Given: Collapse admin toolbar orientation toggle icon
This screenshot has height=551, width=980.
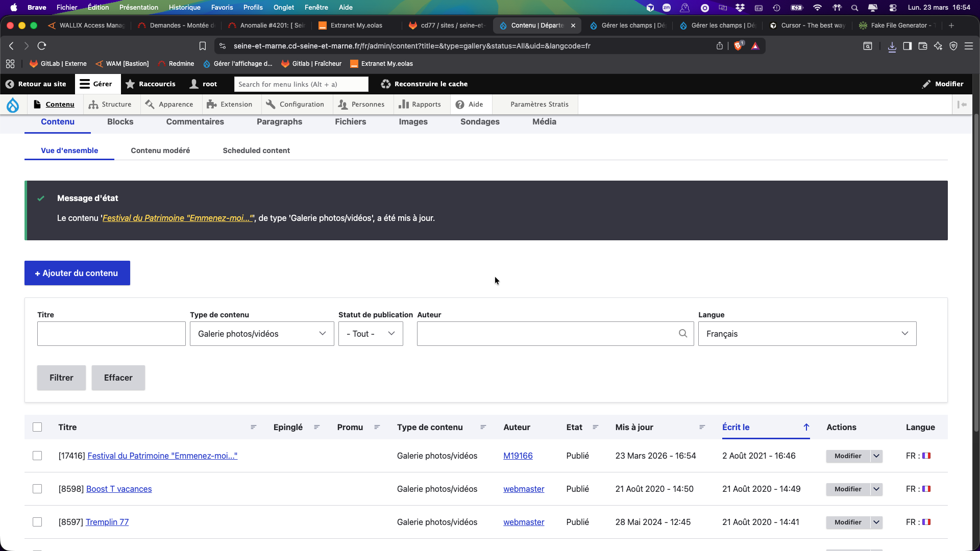Looking at the screenshot, I should (962, 105).
